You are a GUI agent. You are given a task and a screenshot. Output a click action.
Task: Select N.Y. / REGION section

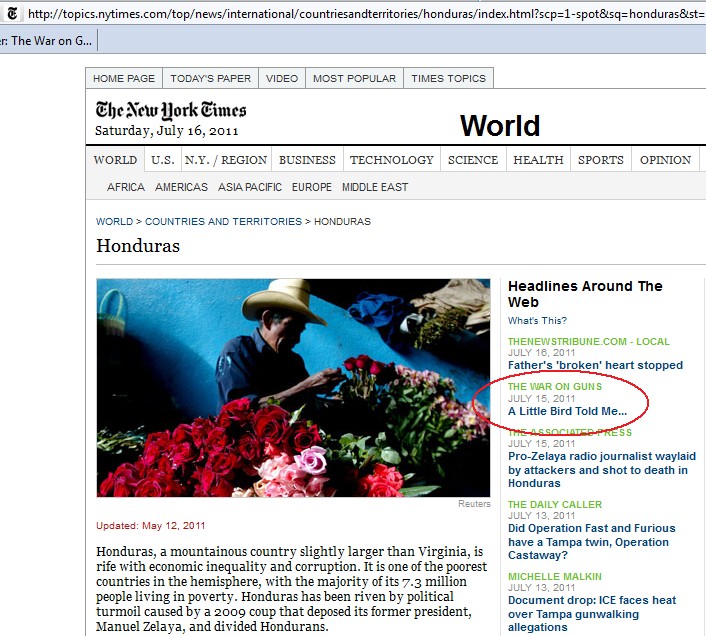pyautogui.click(x=226, y=160)
